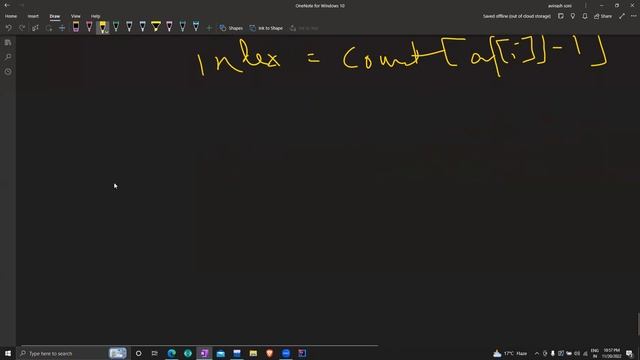Show hidden system tray icons
Image resolution: width=640 pixels, height=360 pixels.
[537, 353]
